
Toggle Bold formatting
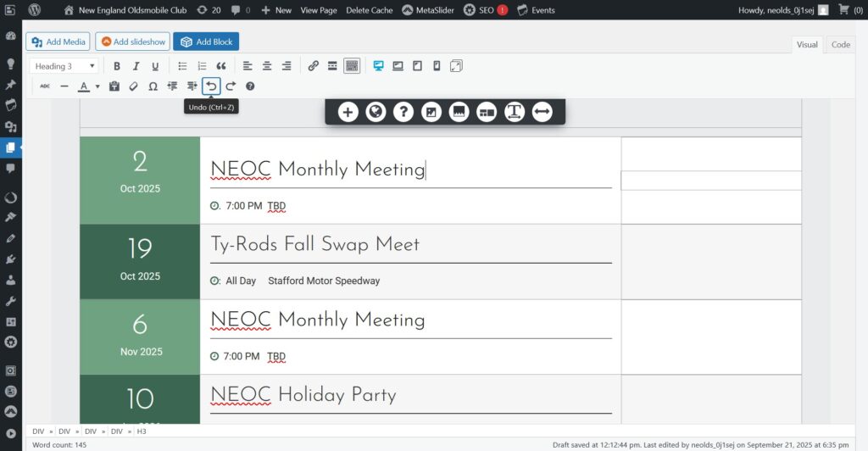[116, 66]
